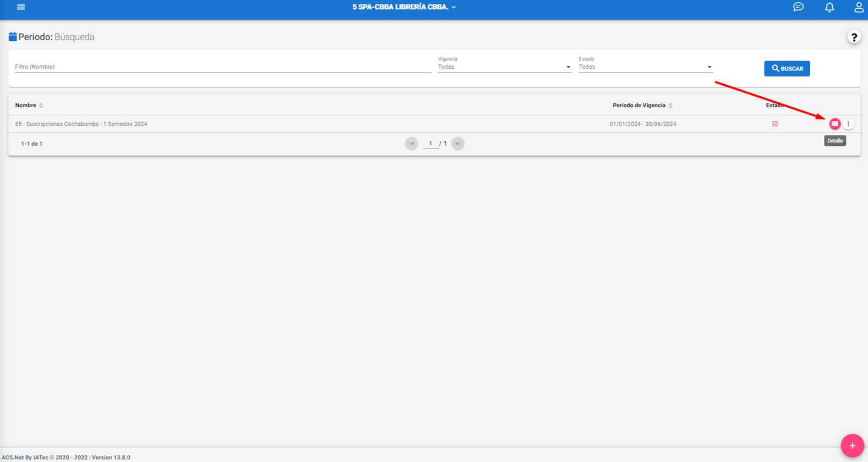Go to the last results page
This screenshot has width=868, height=462.
(x=458, y=144)
